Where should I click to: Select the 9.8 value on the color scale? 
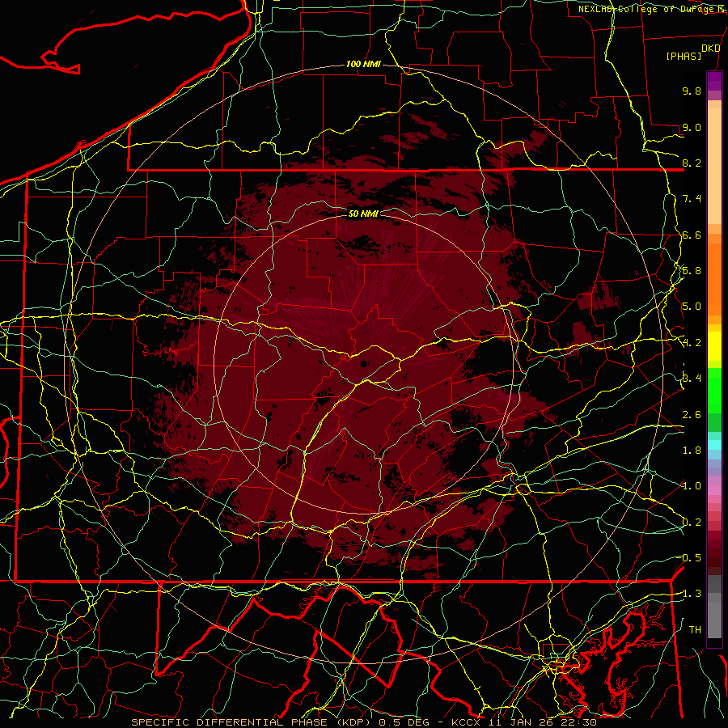692,91
